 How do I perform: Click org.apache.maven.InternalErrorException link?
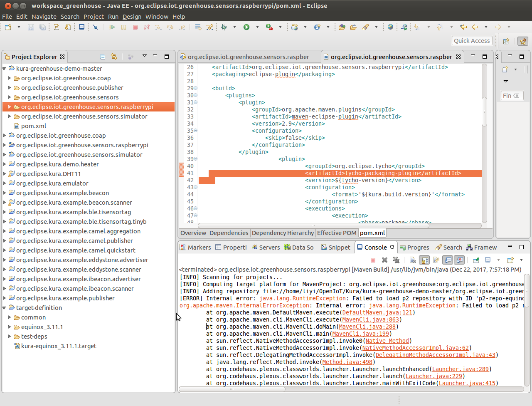click(244, 305)
